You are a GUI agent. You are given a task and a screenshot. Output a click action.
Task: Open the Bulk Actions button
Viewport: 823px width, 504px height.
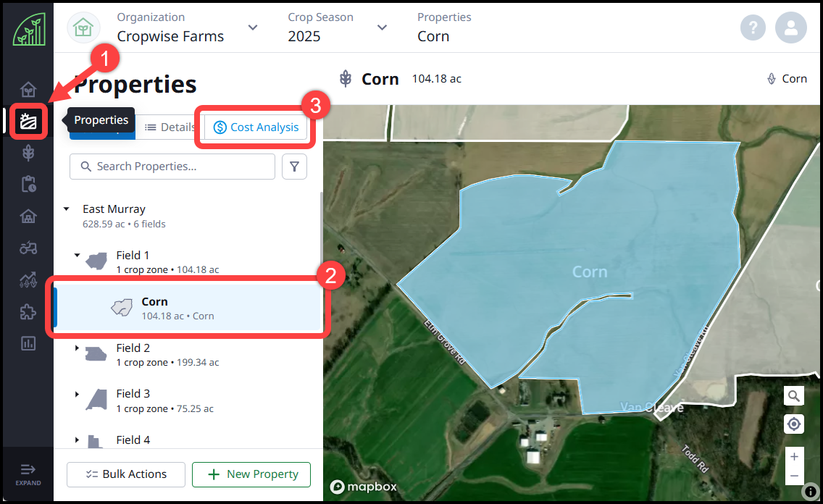125,474
